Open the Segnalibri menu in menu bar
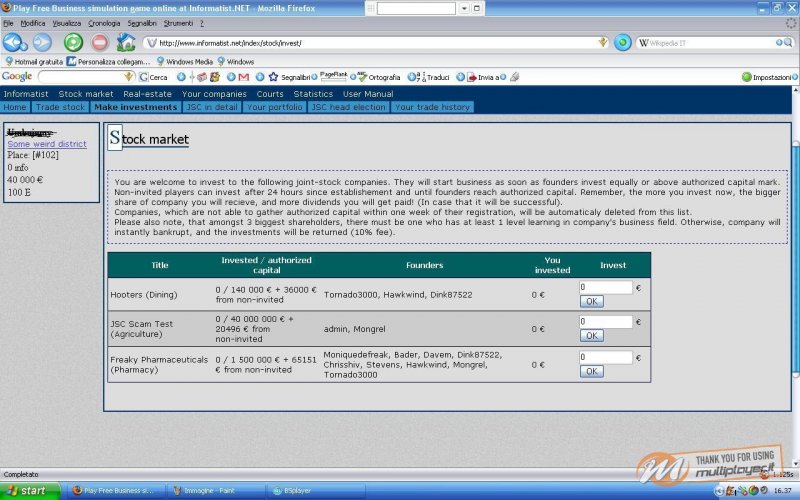800x500 pixels. pos(142,23)
